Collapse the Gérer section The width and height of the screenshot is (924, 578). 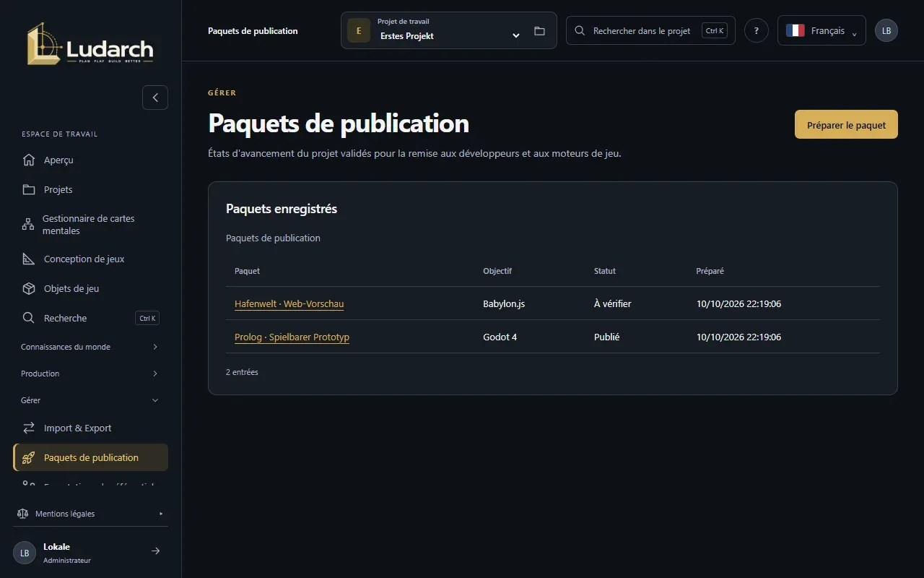(90, 400)
